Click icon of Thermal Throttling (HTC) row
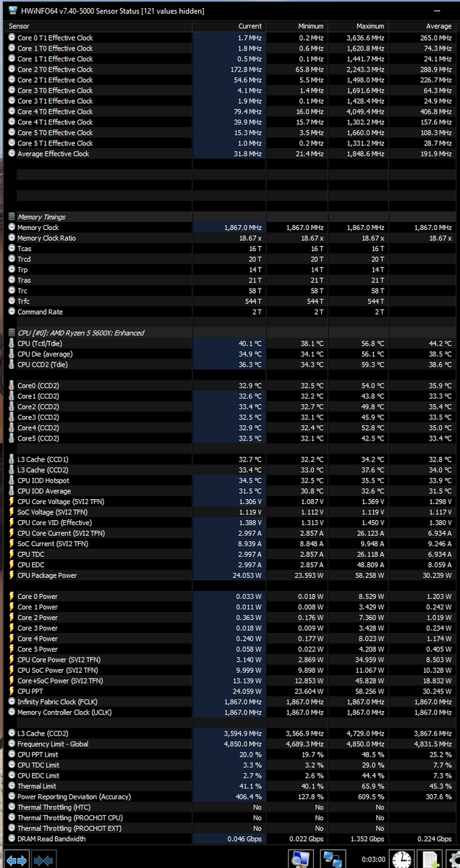This screenshot has height=868, width=460. click(x=12, y=807)
